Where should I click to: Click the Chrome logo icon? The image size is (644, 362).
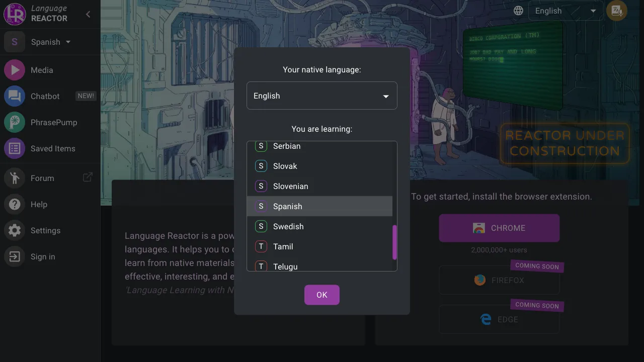479,228
